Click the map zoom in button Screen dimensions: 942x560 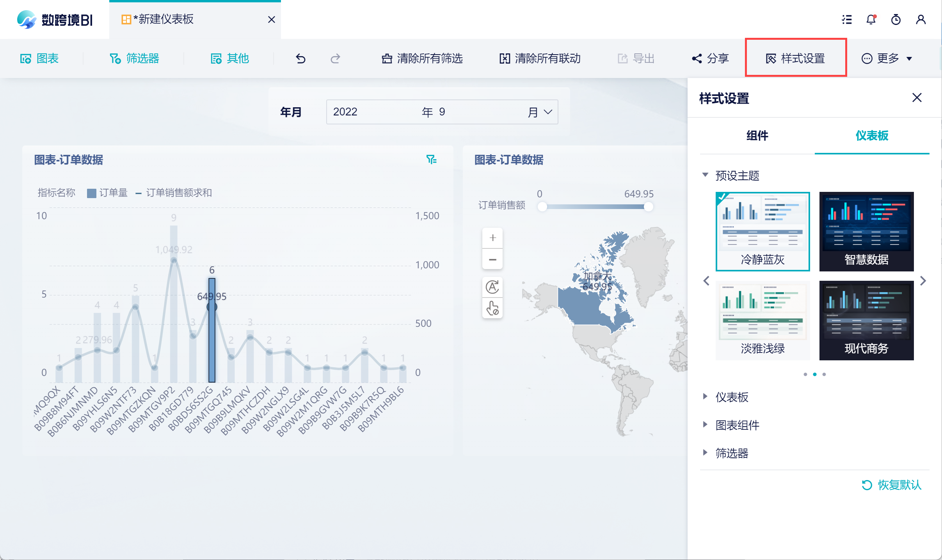(492, 238)
